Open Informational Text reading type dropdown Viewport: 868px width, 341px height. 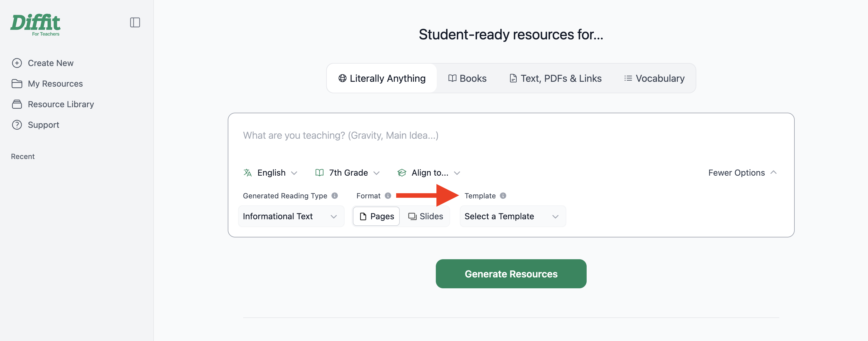point(291,216)
